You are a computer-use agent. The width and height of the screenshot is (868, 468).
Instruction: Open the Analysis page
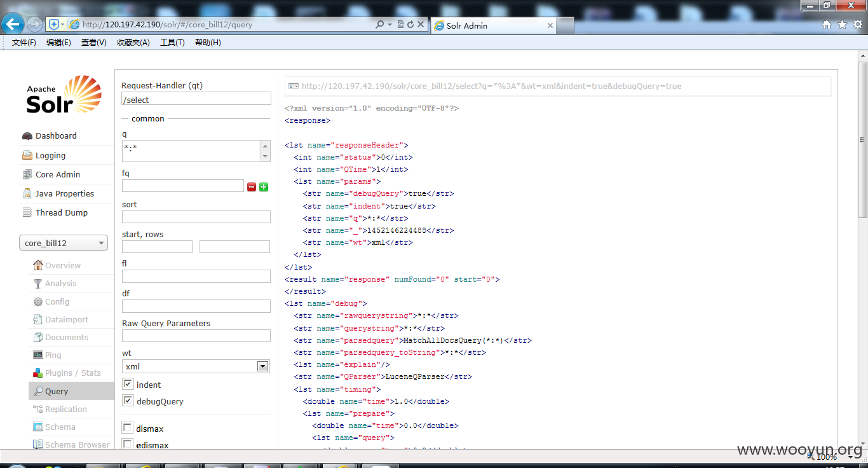click(x=55, y=283)
